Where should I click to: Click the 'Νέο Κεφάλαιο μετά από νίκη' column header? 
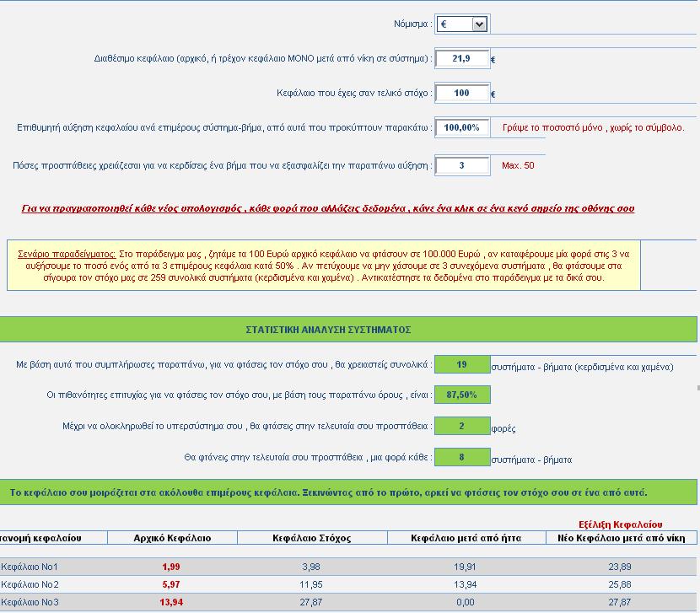[x=622, y=538]
